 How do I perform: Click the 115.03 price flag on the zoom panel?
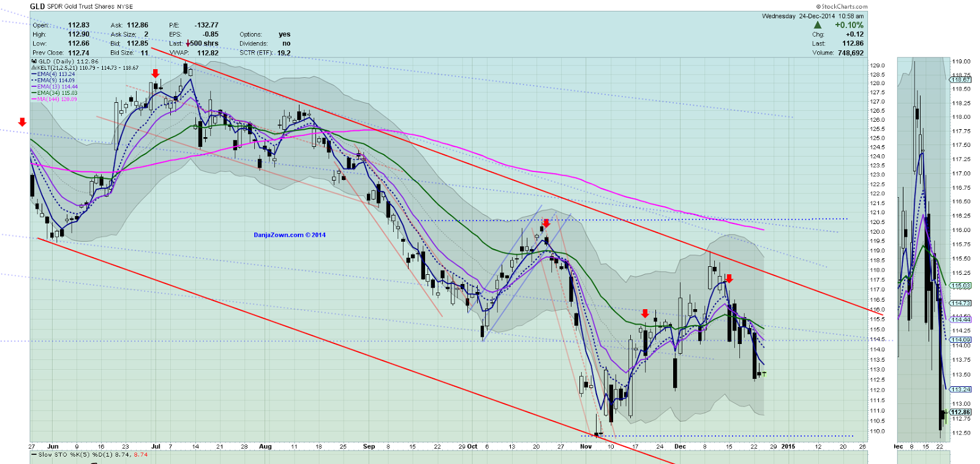960,286
